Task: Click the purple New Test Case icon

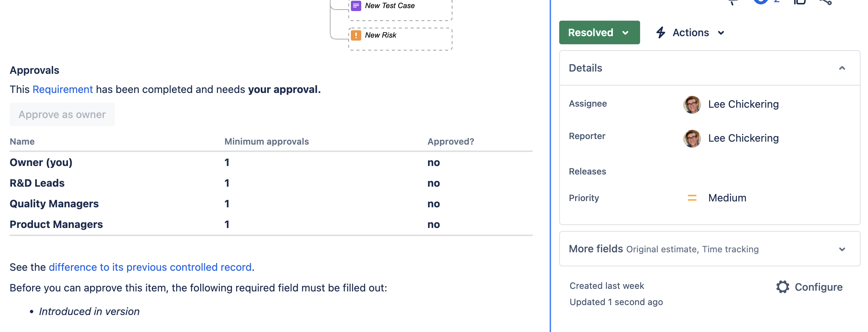Action: pyautogui.click(x=356, y=6)
